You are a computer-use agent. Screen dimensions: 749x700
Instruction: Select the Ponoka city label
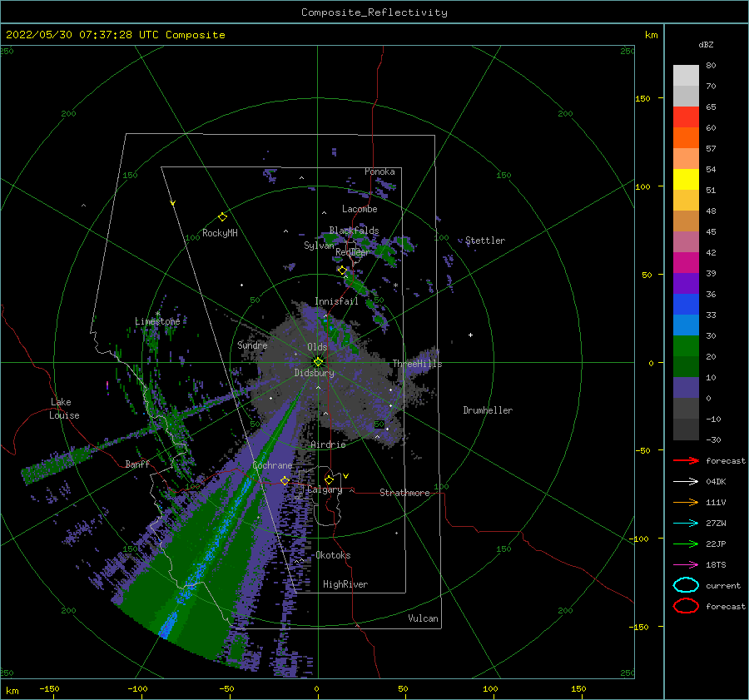[x=379, y=171]
